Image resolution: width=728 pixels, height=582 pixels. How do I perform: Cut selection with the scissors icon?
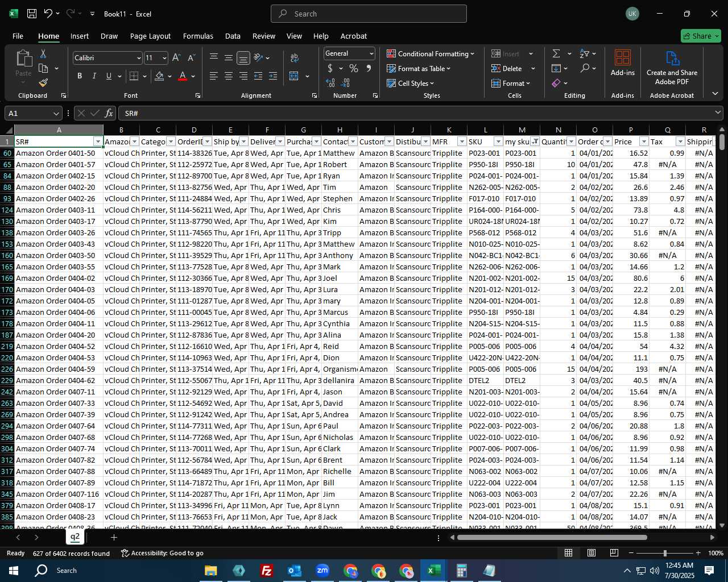(43, 53)
